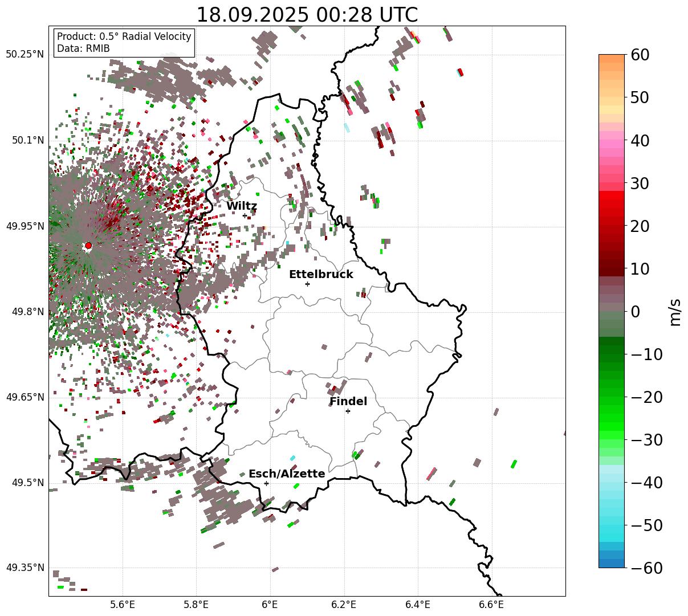The height and width of the screenshot is (616, 688).
Task: Click the 20 colorbar tick label
Action: click(x=641, y=226)
